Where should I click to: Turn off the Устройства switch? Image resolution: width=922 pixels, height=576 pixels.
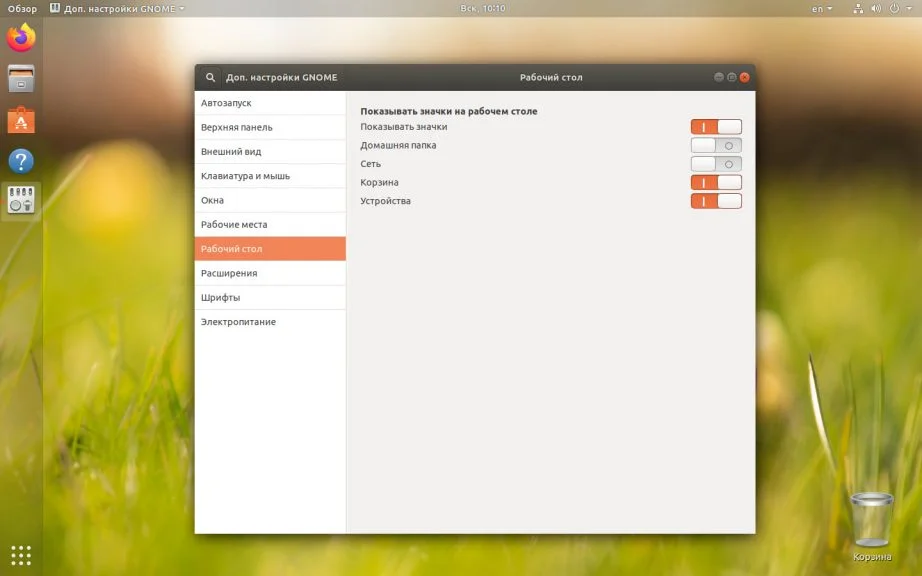pyautogui.click(x=716, y=201)
